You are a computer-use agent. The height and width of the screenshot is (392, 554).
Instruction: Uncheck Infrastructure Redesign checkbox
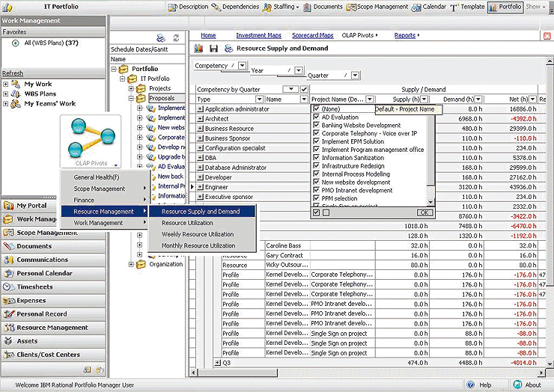(316, 165)
